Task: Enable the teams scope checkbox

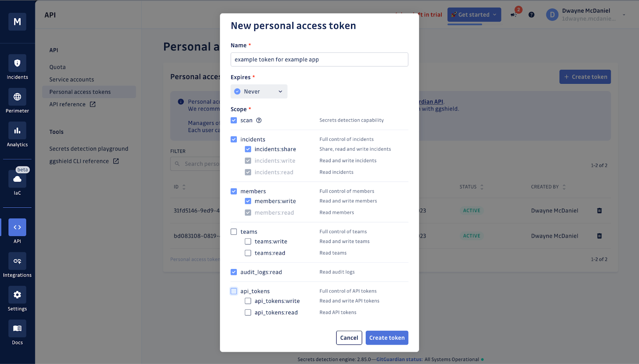Action: pyautogui.click(x=234, y=231)
